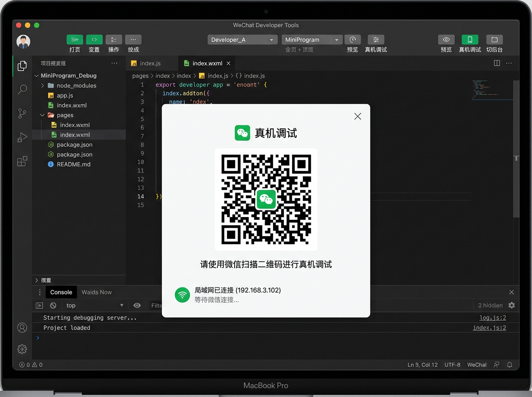Close the console panel

[512, 292]
